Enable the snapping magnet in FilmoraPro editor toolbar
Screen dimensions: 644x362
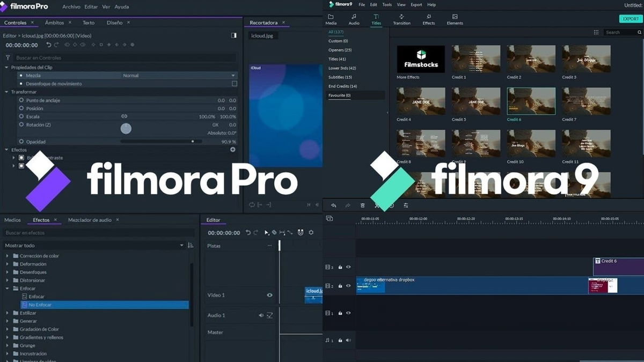point(301,232)
